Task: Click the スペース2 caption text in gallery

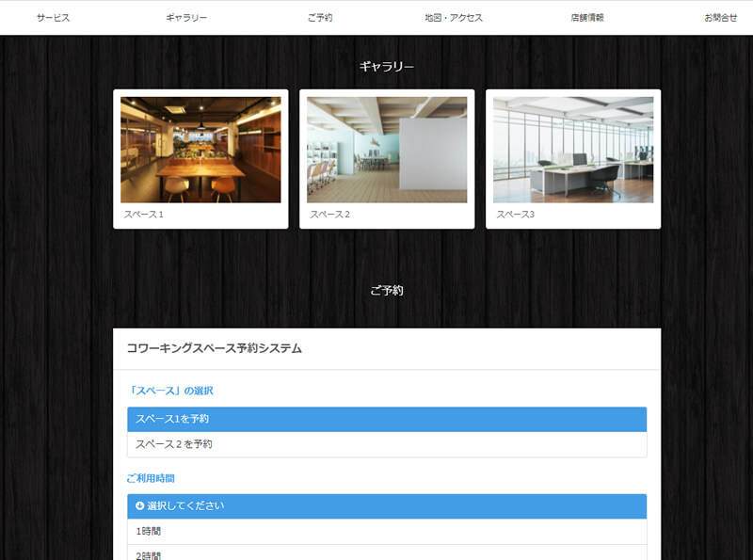Action: (330, 215)
